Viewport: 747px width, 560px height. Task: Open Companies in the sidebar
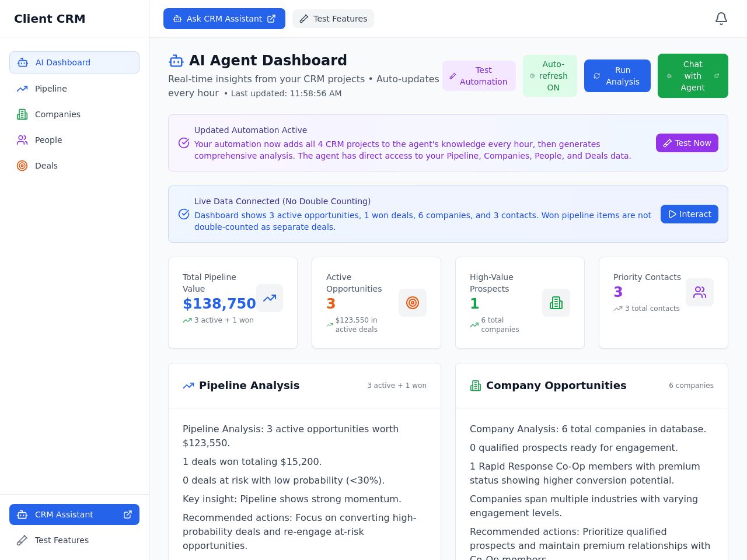click(74, 114)
